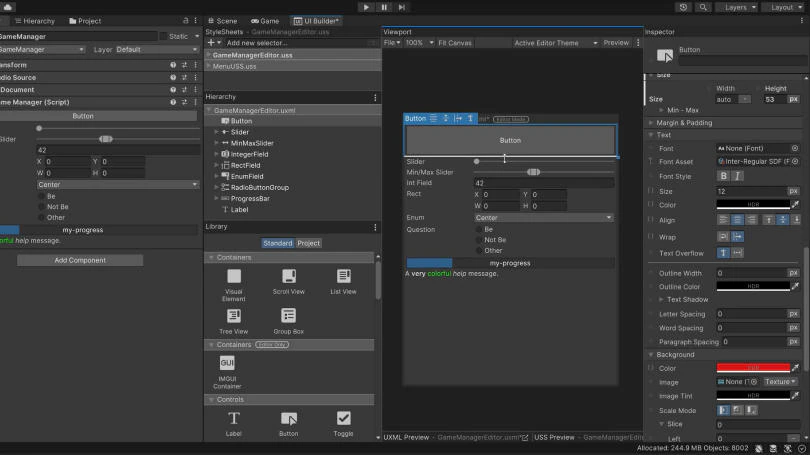This screenshot has width=810, height=455.
Task: Select MinMaxSlider in the hierarchy
Action: (x=252, y=143)
